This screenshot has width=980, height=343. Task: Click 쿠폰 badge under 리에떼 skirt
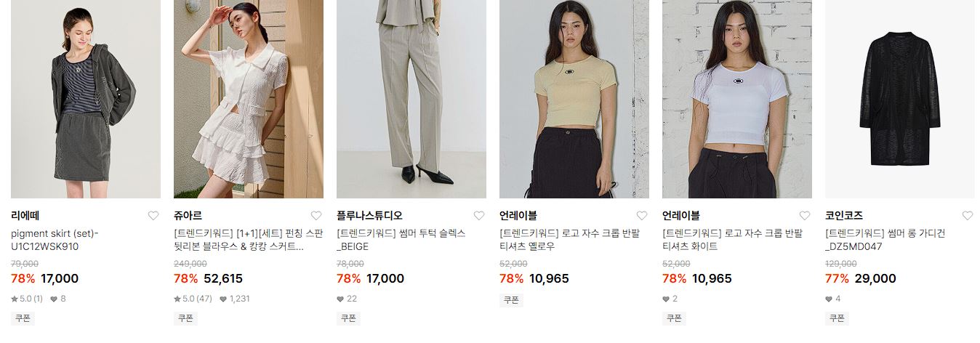(x=23, y=318)
